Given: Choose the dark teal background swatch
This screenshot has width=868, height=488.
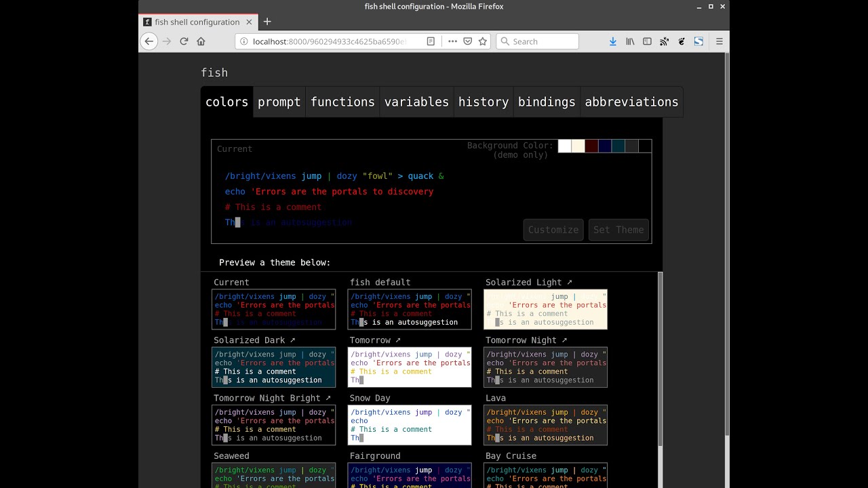Looking at the screenshot, I should 618,146.
